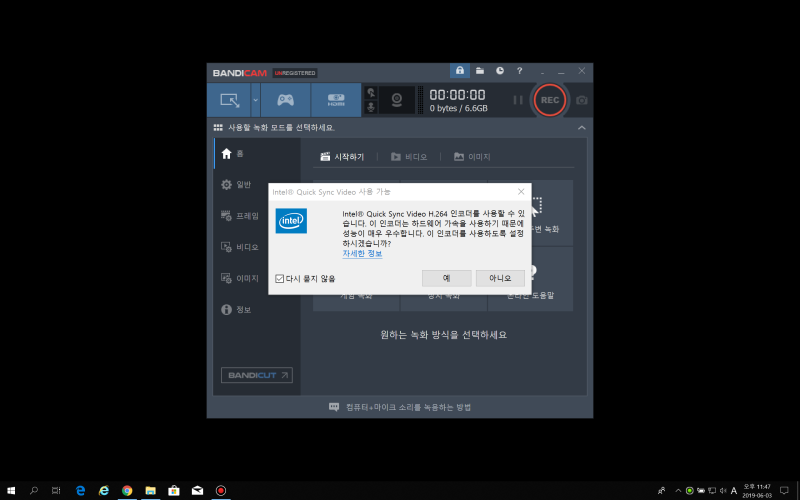
Task: Open 자세한 정보 link in dialog
Action: tap(362, 254)
